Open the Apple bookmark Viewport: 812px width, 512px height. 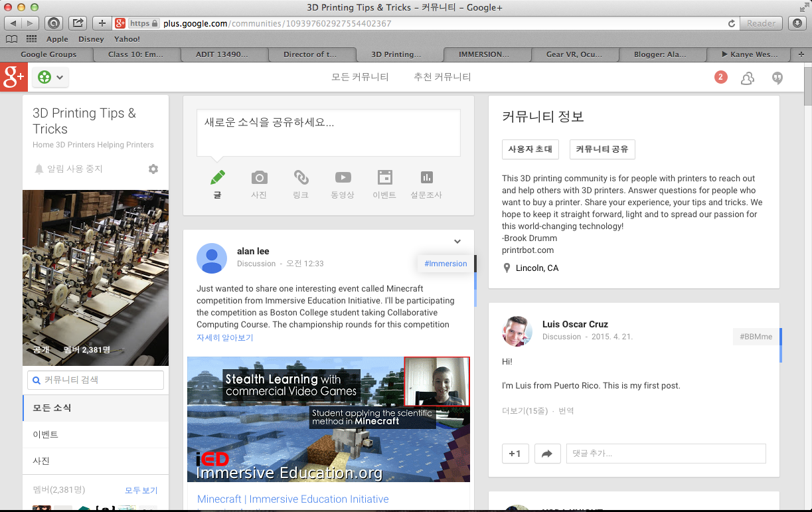click(57, 39)
